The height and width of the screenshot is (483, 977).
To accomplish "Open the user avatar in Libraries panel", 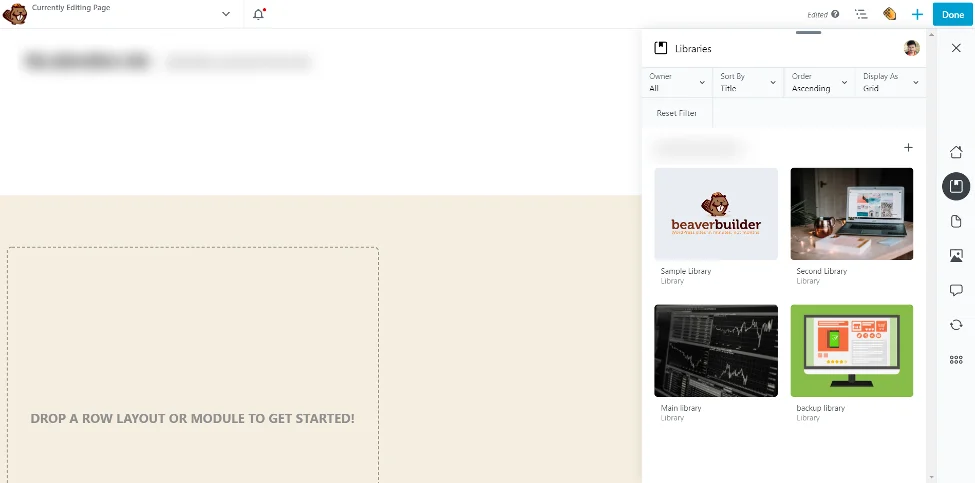I will [x=912, y=48].
